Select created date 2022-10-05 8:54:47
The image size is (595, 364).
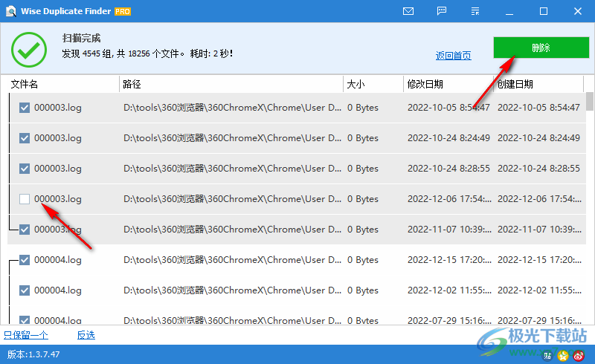click(538, 108)
